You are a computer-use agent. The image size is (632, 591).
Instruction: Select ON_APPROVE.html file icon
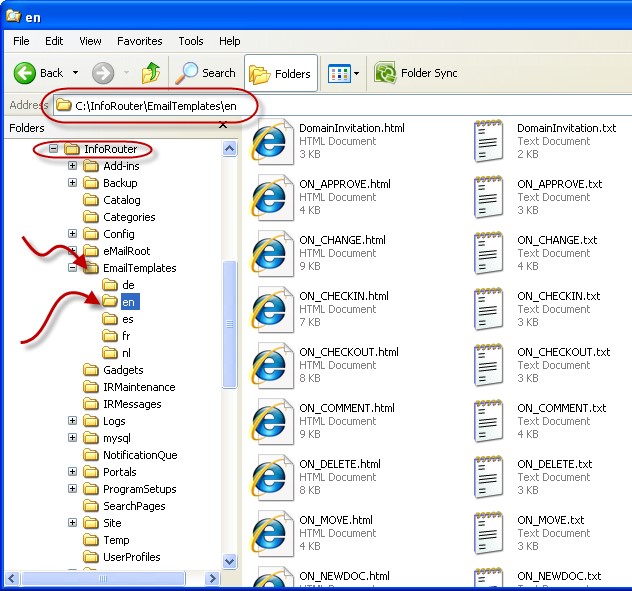point(271,197)
